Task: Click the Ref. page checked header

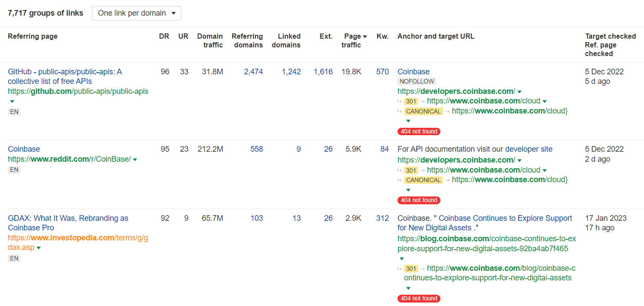Action: [x=601, y=49]
